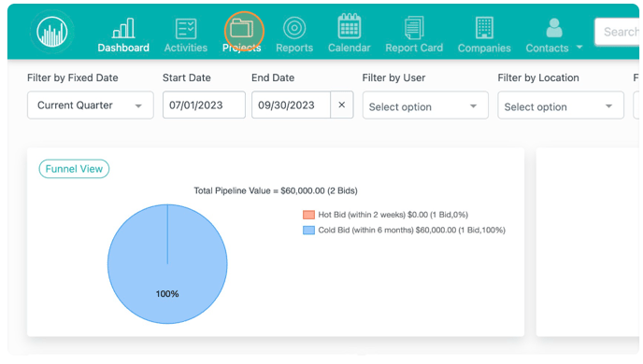
Task: Click the Filter by User label
Action: 393,77
